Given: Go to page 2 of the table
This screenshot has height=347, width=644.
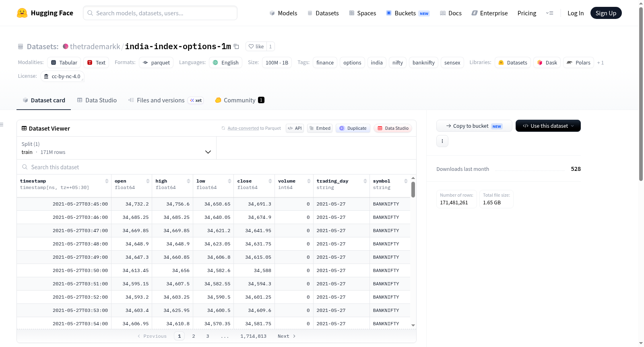Looking at the screenshot, I should click(x=194, y=336).
